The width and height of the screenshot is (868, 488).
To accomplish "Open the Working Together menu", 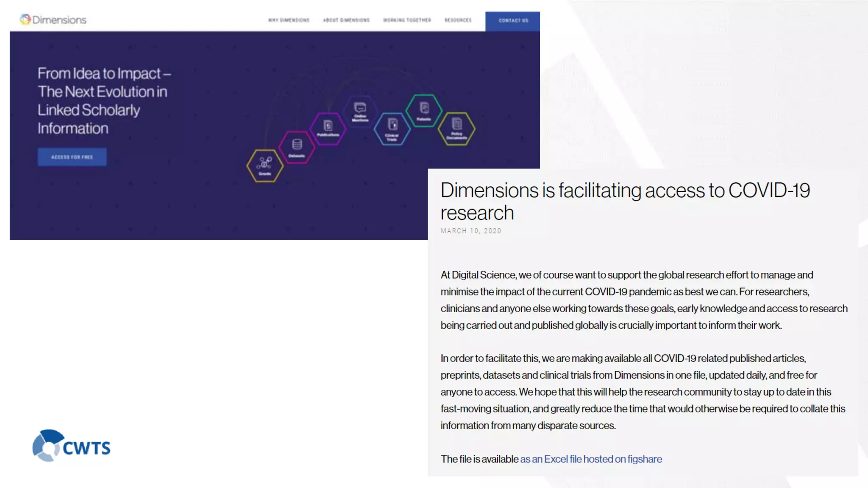I will pos(407,20).
